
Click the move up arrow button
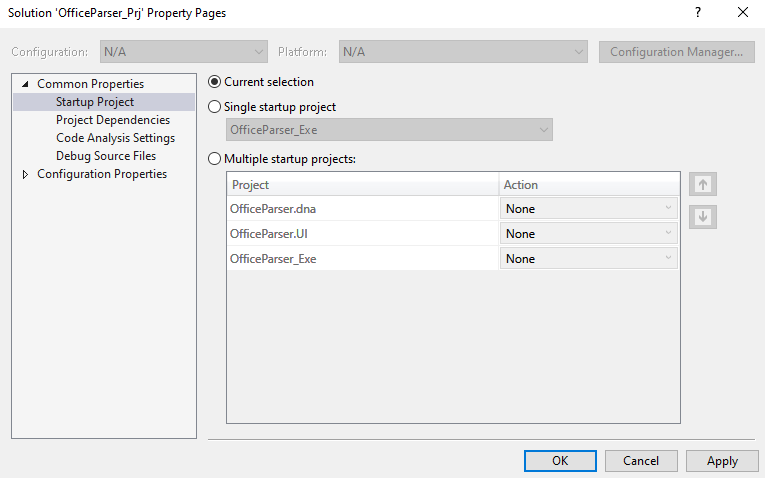(703, 184)
